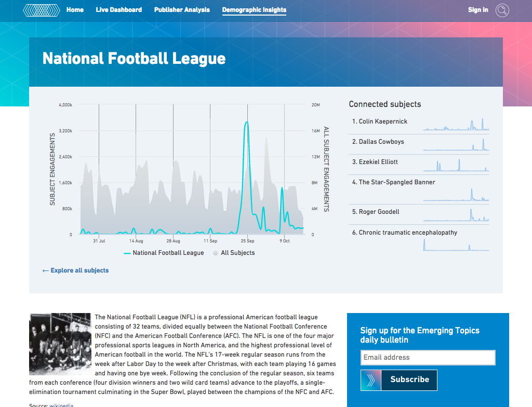Click the ALL SUBJECT ENGAGEMENTS axis title

[x=326, y=169]
